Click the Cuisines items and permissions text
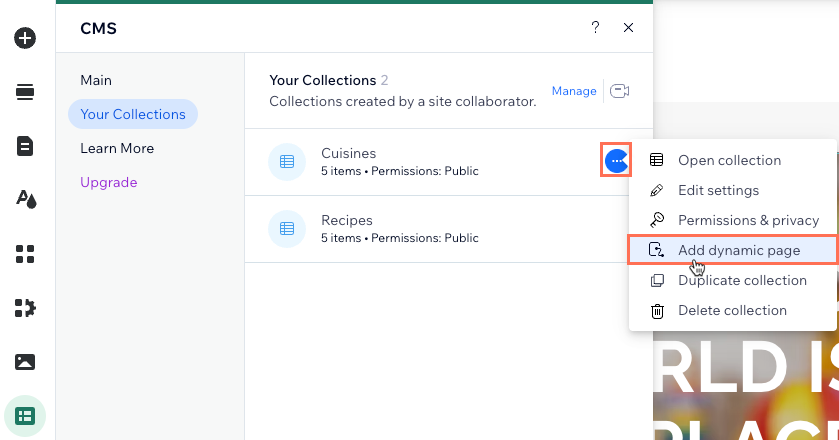Viewport: 839px width, 440px height. pos(400,171)
